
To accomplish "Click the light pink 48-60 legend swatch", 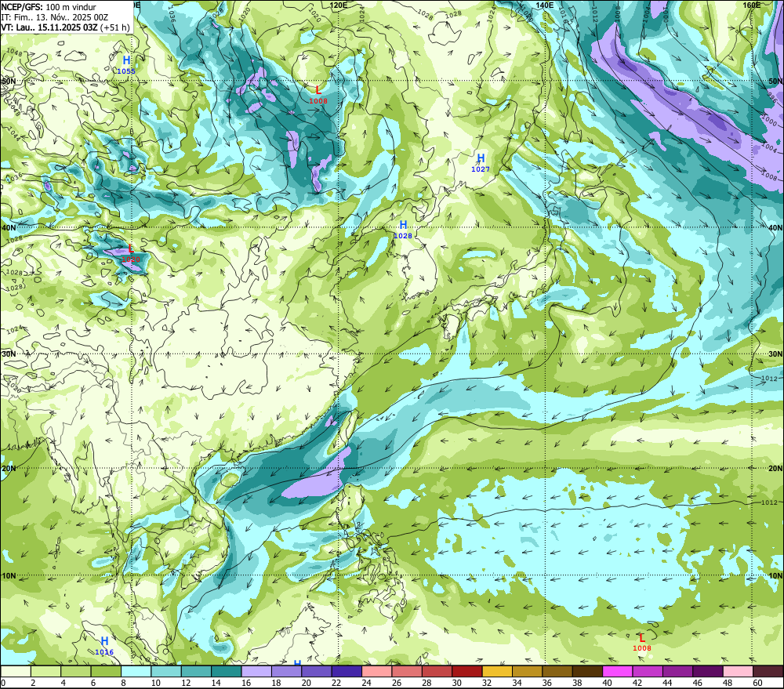I will 738,672.
